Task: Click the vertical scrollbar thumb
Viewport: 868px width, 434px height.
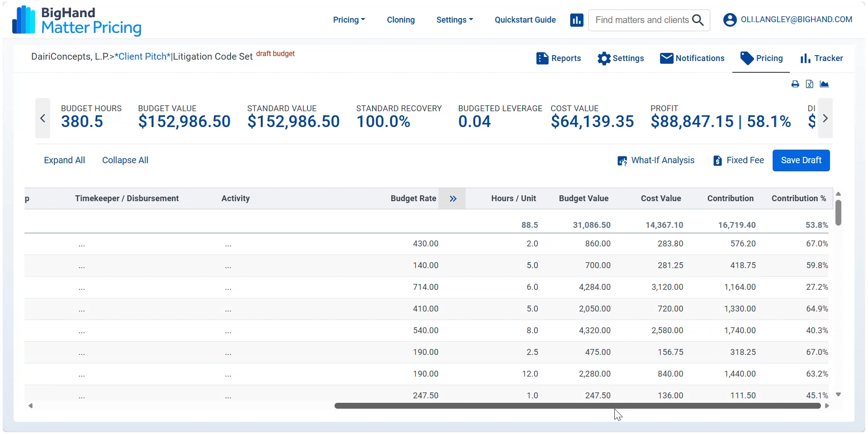Action: point(839,212)
